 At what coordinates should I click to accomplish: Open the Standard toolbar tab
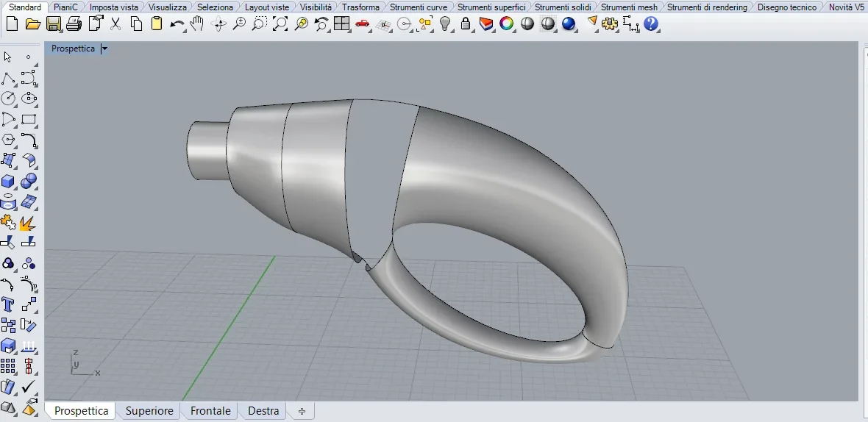[25, 7]
